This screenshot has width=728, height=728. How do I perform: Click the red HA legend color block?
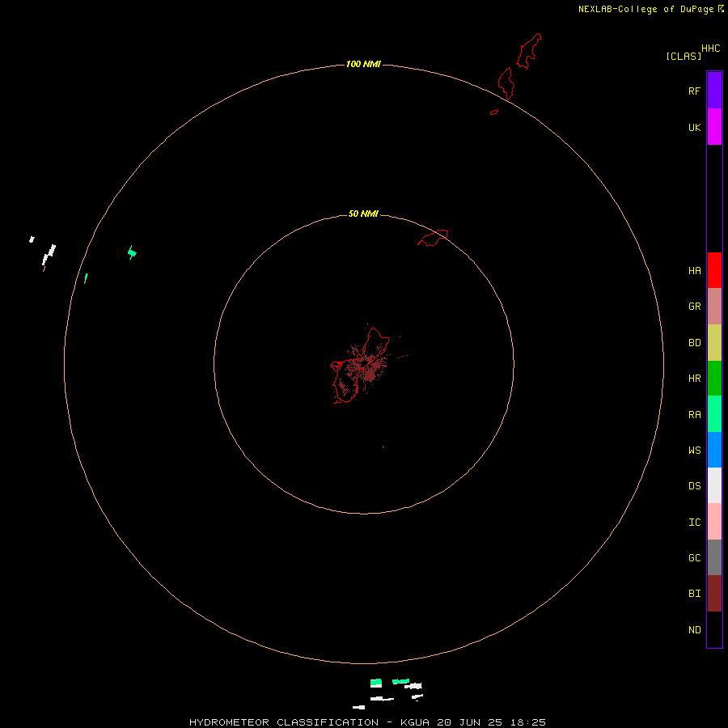coord(714,270)
